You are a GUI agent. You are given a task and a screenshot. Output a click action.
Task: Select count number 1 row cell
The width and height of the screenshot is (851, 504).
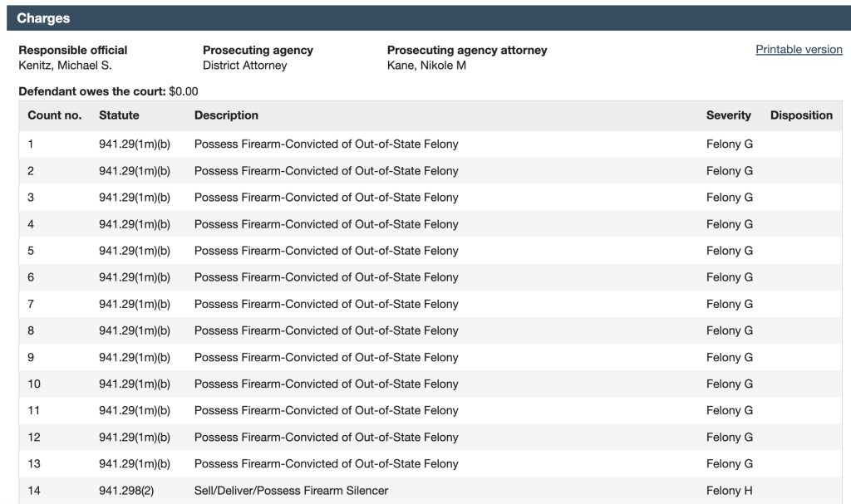pos(32,144)
